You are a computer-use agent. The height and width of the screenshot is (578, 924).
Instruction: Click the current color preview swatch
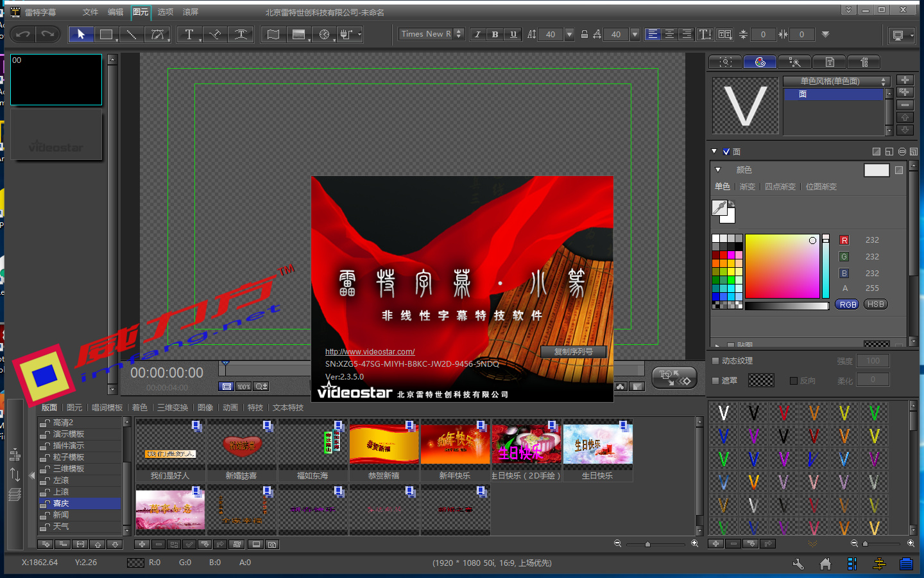877,170
